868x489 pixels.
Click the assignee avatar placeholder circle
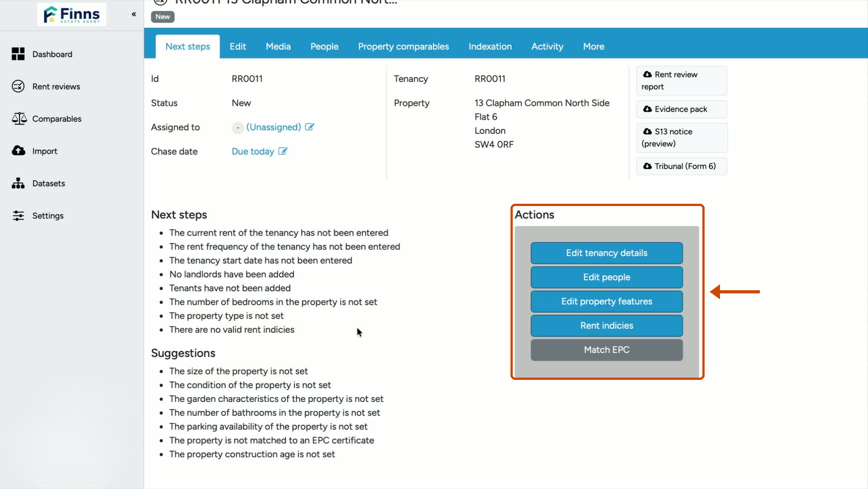pos(238,128)
